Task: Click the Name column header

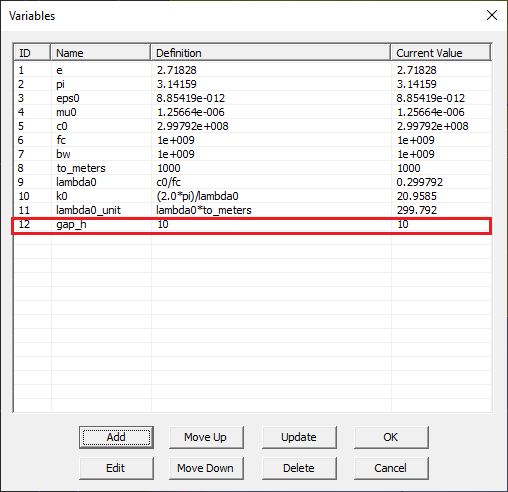Action: pyautogui.click(x=101, y=53)
